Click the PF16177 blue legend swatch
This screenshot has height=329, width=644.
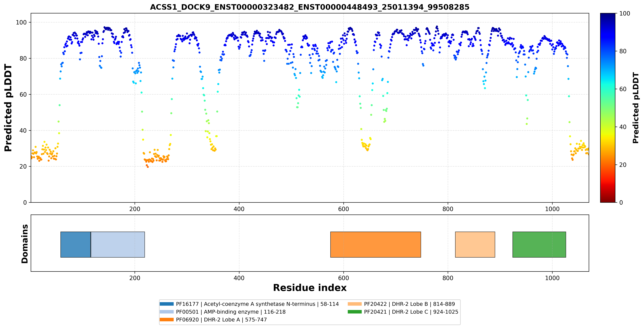click(167, 304)
